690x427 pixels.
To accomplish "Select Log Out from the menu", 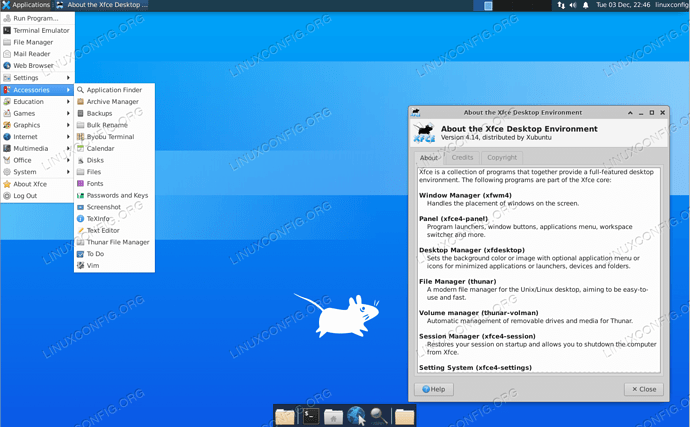I will pyautogui.click(x=37, y=196).
